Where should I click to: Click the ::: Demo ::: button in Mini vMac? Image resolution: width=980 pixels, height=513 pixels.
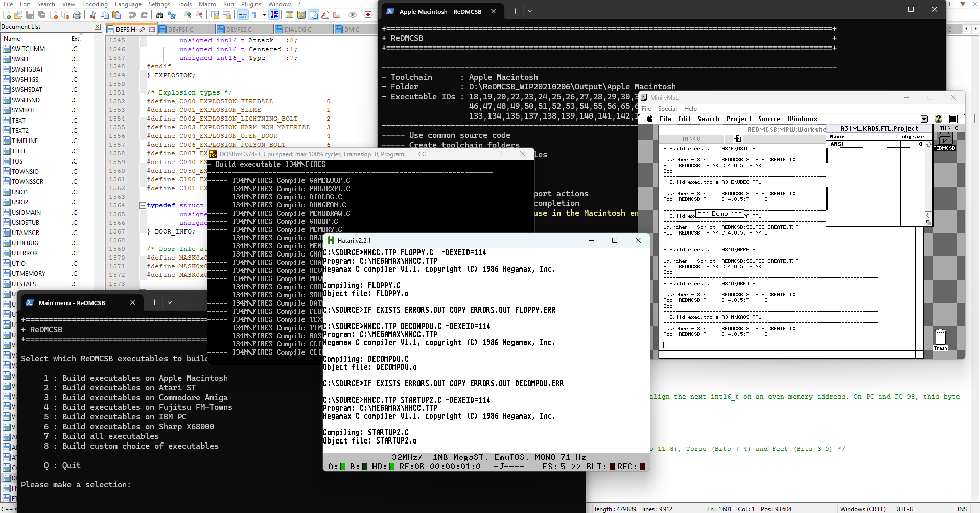[x=719, y=214]
